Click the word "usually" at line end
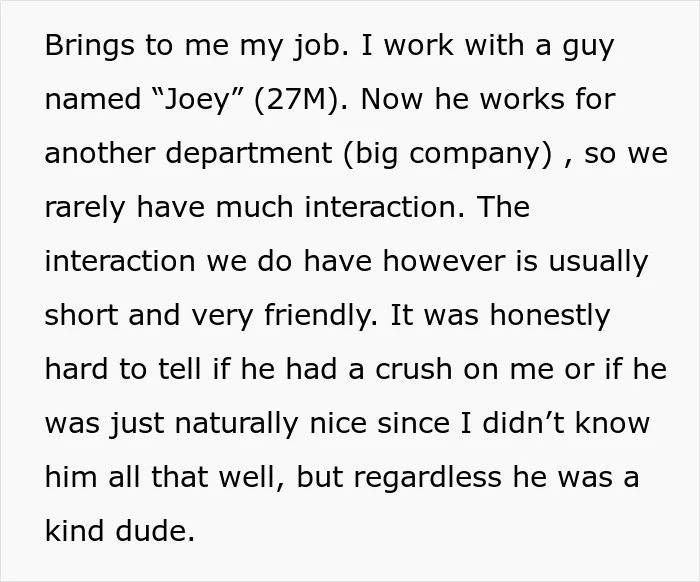This screenshot has width=700, height=582. (x=598, y=262)
